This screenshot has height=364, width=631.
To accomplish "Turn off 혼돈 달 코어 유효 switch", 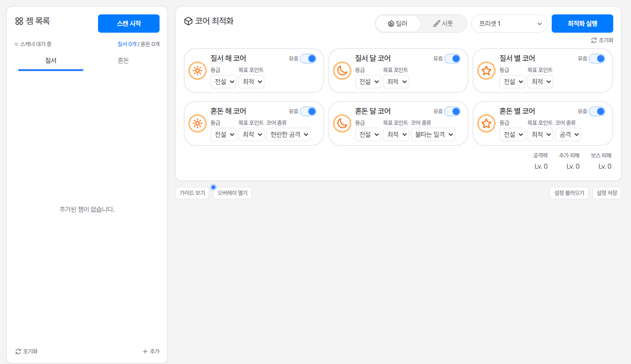I will [452, 111].
